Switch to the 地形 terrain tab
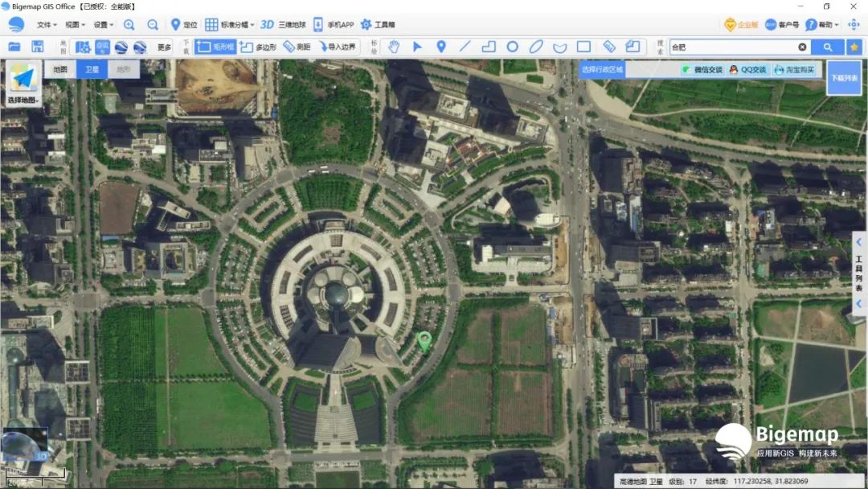Image resolution: width=868 pixels, height=489 pixels. tap(124, 69)
